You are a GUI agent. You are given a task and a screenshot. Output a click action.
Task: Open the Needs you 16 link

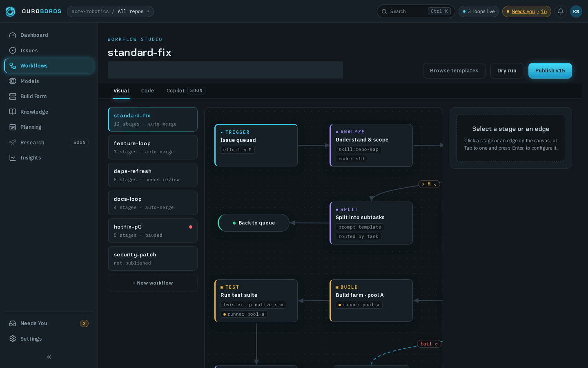click(527, 11)
